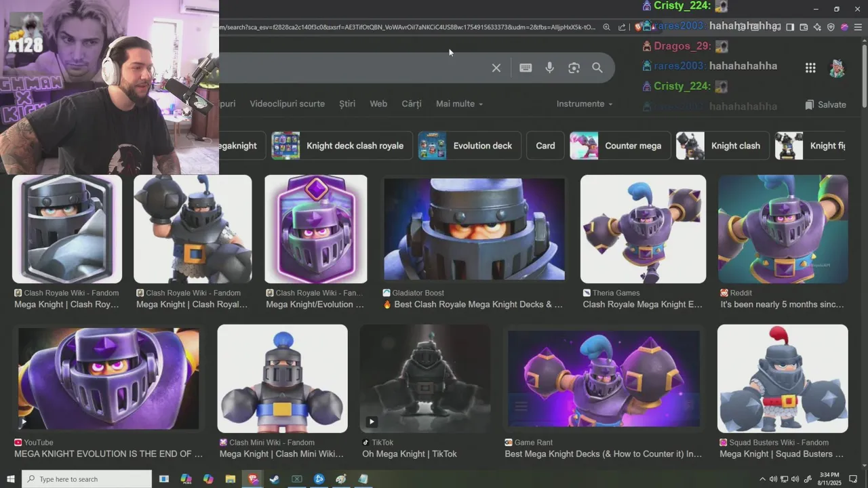
Task: Open the Windows Start menu
Action: (x=10, y=479)
